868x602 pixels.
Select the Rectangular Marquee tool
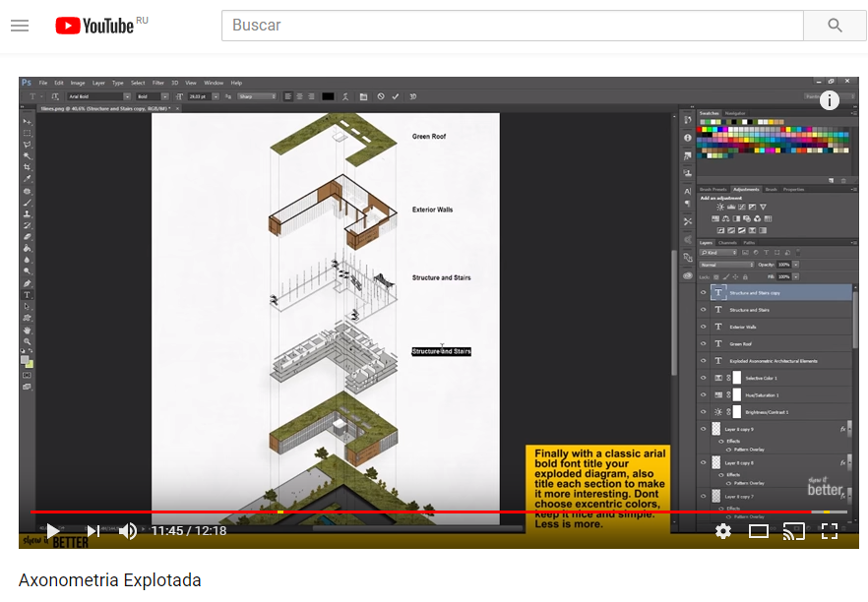coord(27,133)
